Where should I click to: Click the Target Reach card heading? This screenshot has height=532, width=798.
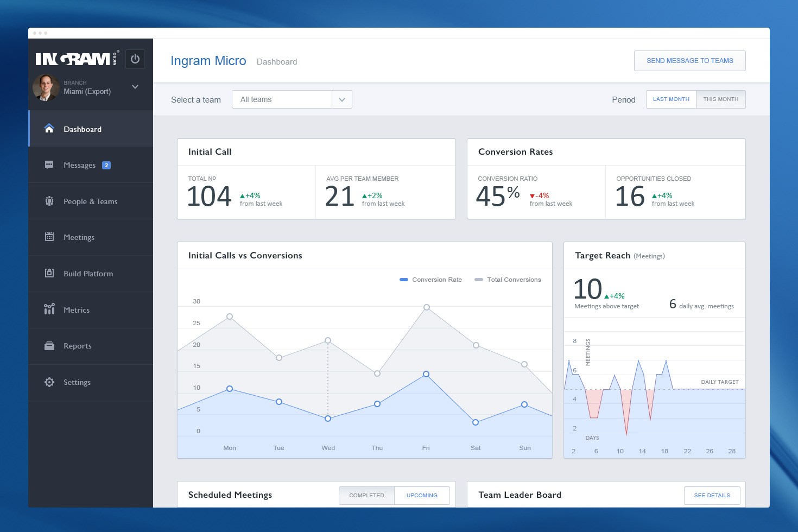click(x=619, y=256)
